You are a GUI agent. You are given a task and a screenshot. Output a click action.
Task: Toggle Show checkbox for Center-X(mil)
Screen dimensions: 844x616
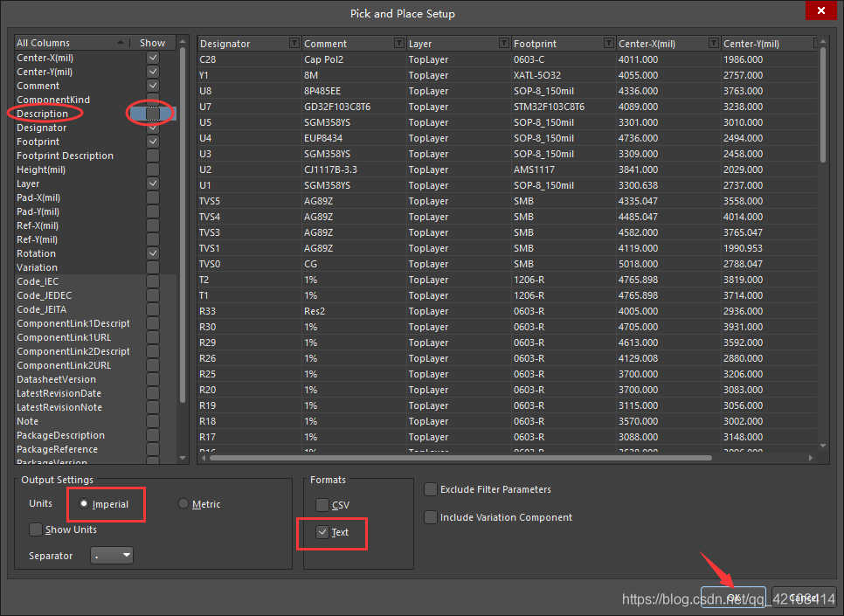tap(153, 58)
